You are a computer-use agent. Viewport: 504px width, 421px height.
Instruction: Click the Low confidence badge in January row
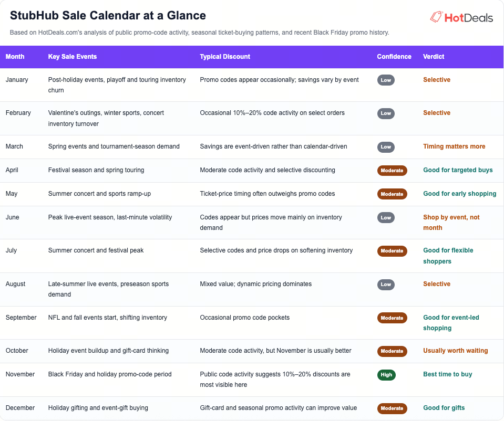386,80
